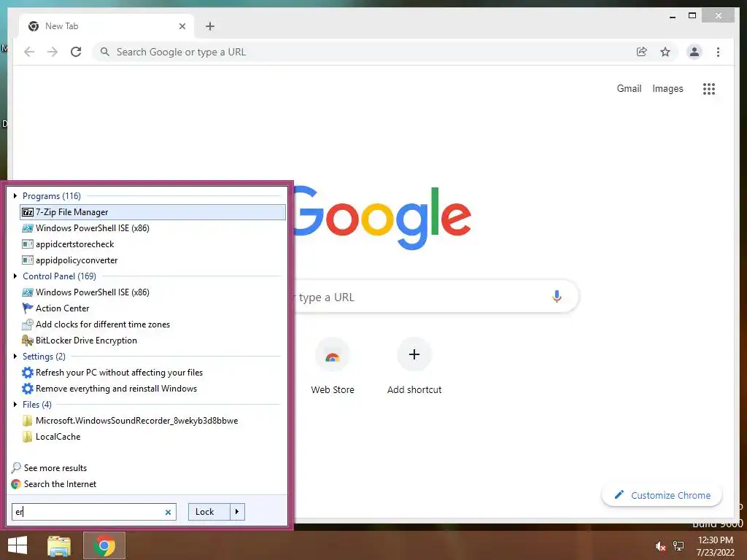Image resolution: width=747 pixels, height=560 pixels.
Task: Collapse the Files (4) group
Action: coord(15,404)
